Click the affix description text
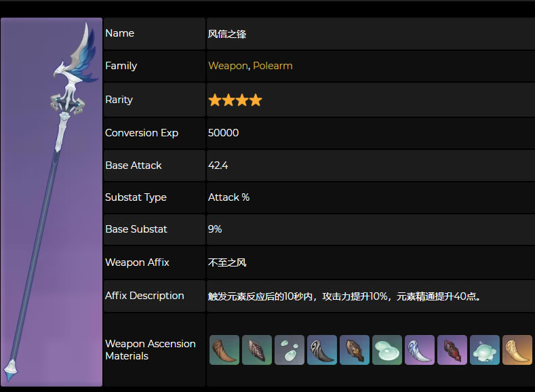 click(344, 296)
